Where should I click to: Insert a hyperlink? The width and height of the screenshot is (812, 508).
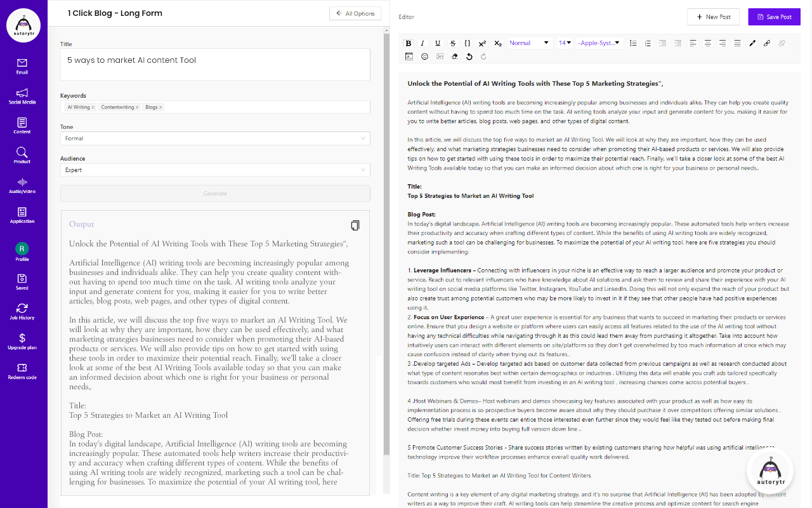coord(767,43)
